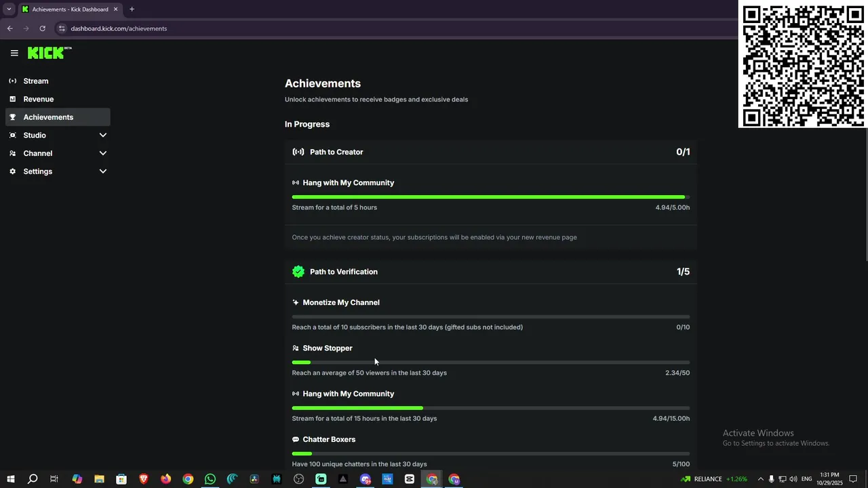Screen dimensions: 868x488
Task: Open the Windows notification center
Action: (x=854, y=479)
